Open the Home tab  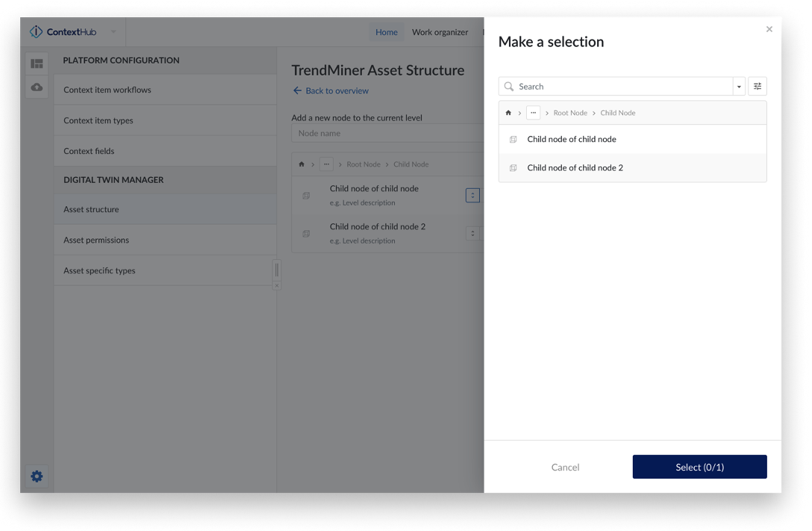(x=386, y=32)
